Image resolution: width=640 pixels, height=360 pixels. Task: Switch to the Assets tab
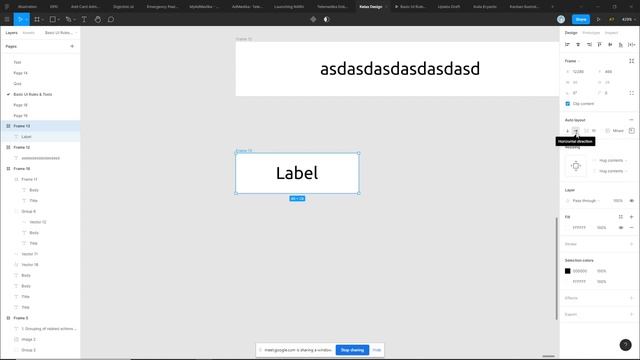(28, 33)
